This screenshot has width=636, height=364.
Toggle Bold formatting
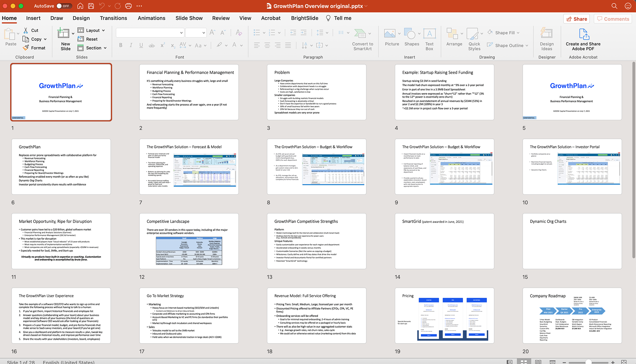point(121,45)
